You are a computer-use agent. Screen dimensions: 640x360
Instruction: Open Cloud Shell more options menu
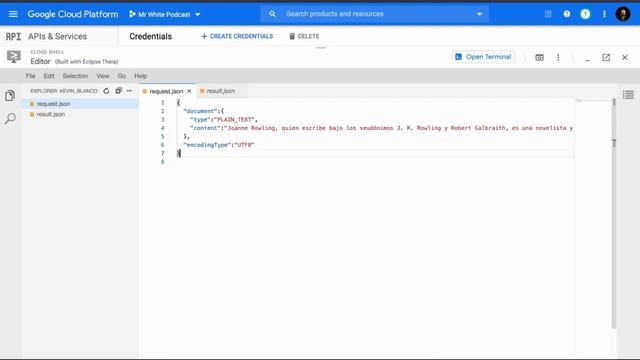click(558, 58)
